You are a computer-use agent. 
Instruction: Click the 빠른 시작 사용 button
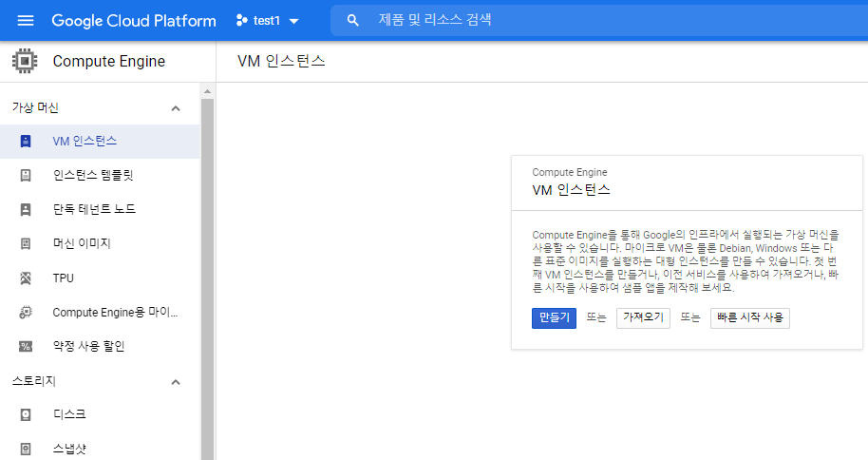click(750, 318)
